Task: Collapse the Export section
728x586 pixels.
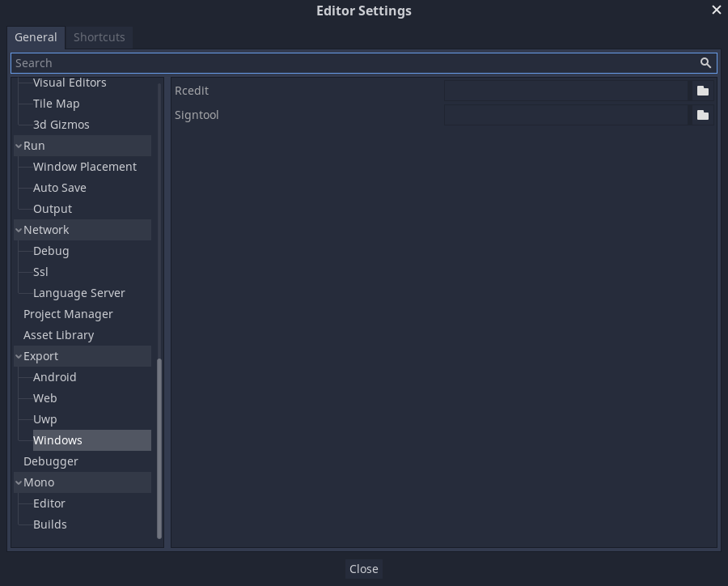Action: tap(18, 355)
